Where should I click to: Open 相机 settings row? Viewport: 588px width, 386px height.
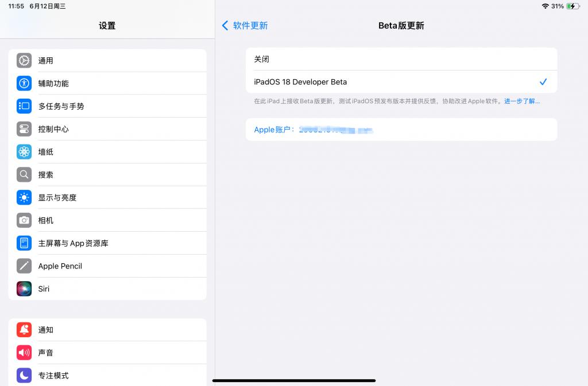tap(107, 220)
